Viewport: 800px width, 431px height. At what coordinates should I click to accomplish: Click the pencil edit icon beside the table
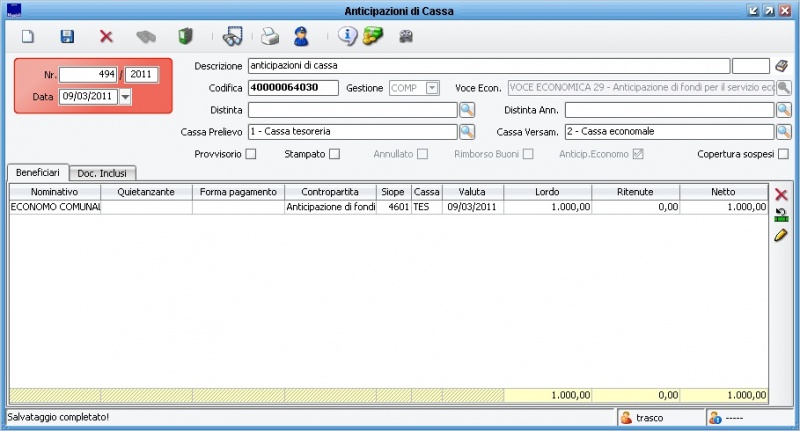(x=781, y=235)
